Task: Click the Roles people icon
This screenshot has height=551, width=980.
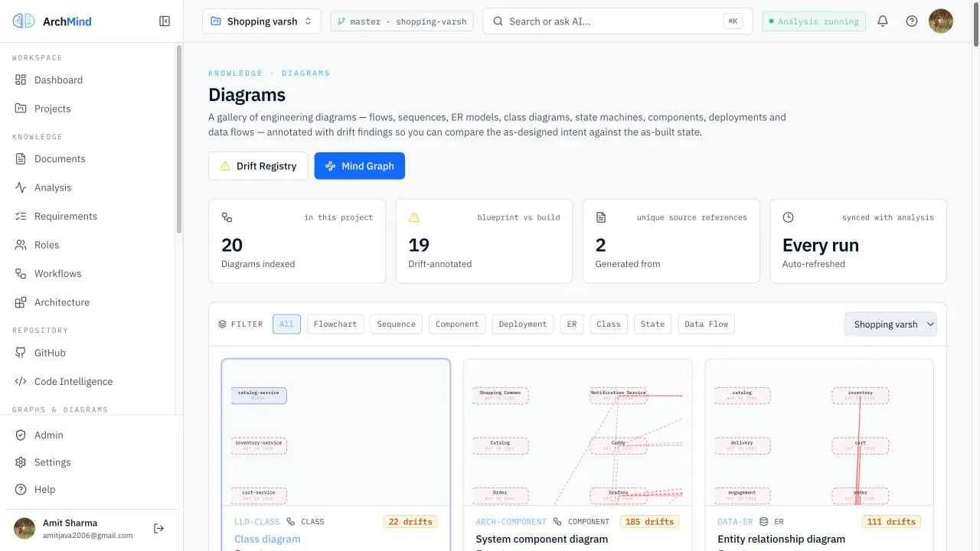Action: [x=21, y=245]
